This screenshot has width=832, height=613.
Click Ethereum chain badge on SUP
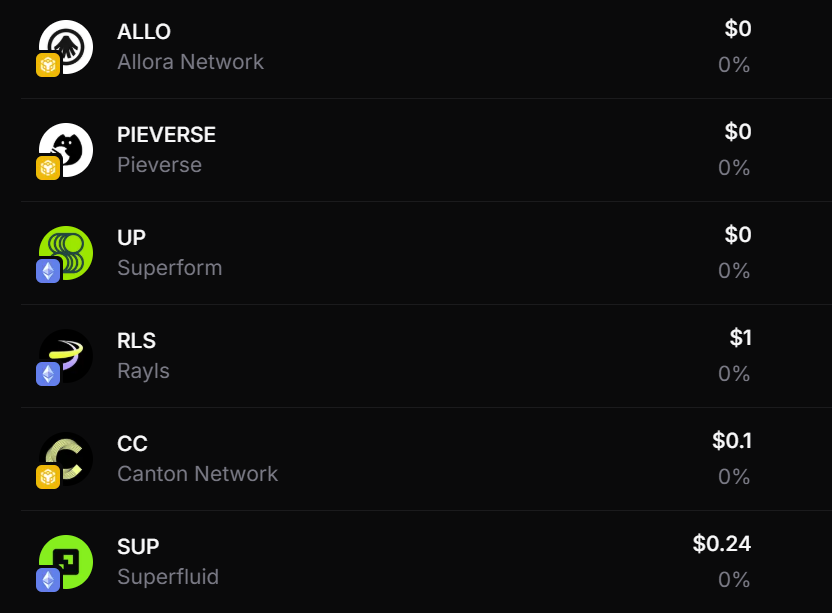click(48, 580)
